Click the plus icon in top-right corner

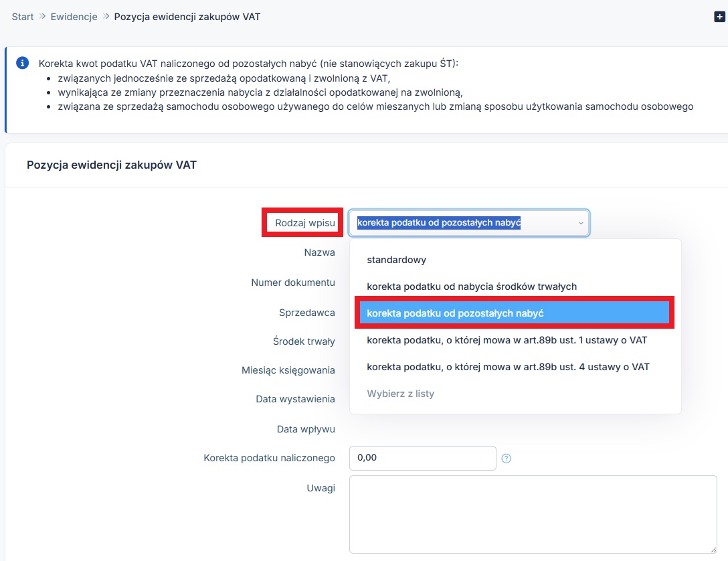719,17
